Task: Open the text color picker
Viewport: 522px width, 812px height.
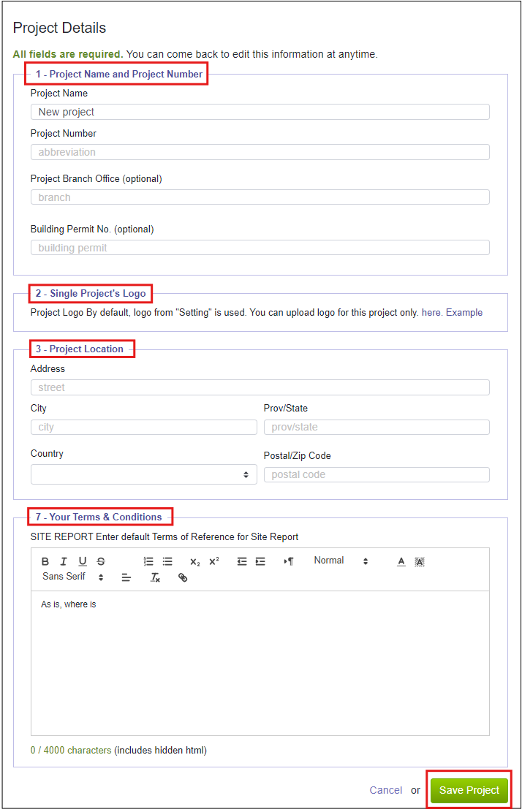Action: [401, 561]
